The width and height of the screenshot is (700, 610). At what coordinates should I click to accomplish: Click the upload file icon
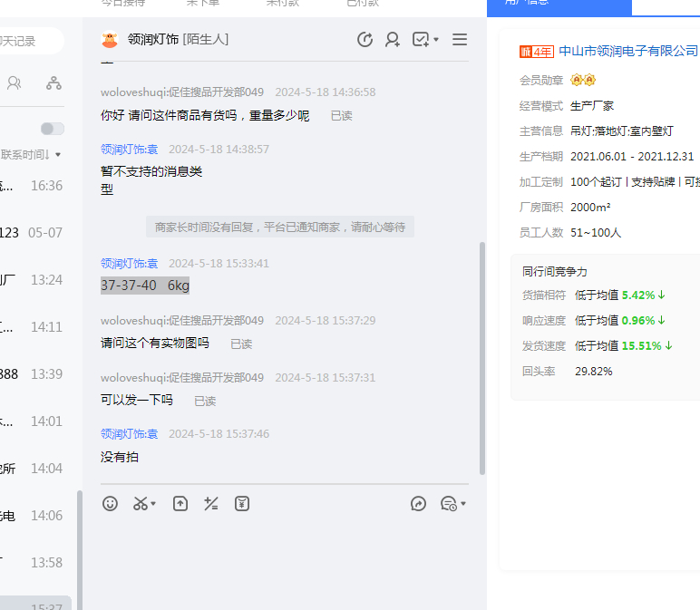180,503
